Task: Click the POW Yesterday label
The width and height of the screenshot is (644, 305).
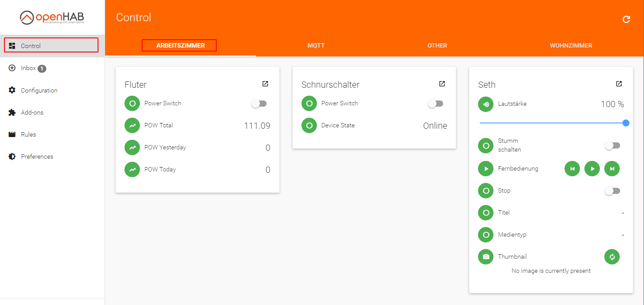Action: click(165, 147)
